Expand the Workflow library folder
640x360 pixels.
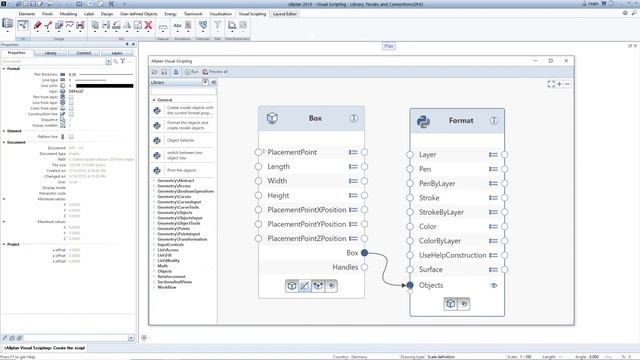pyautogui.click(x=154, y=287)
